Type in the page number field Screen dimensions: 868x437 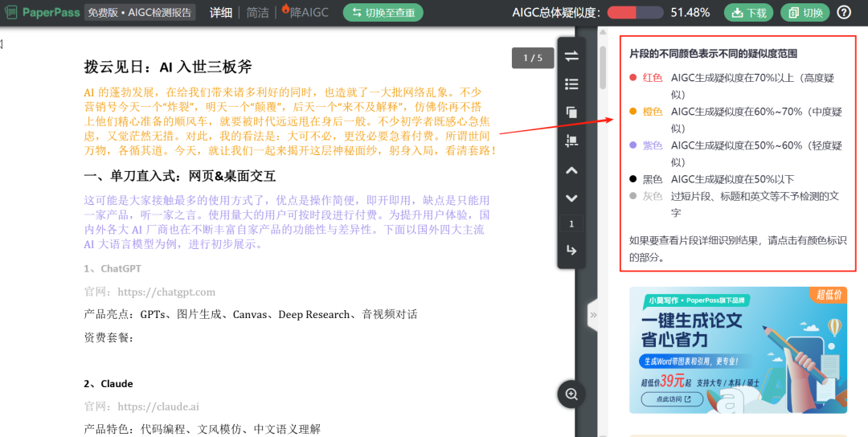tap(571, 224)
